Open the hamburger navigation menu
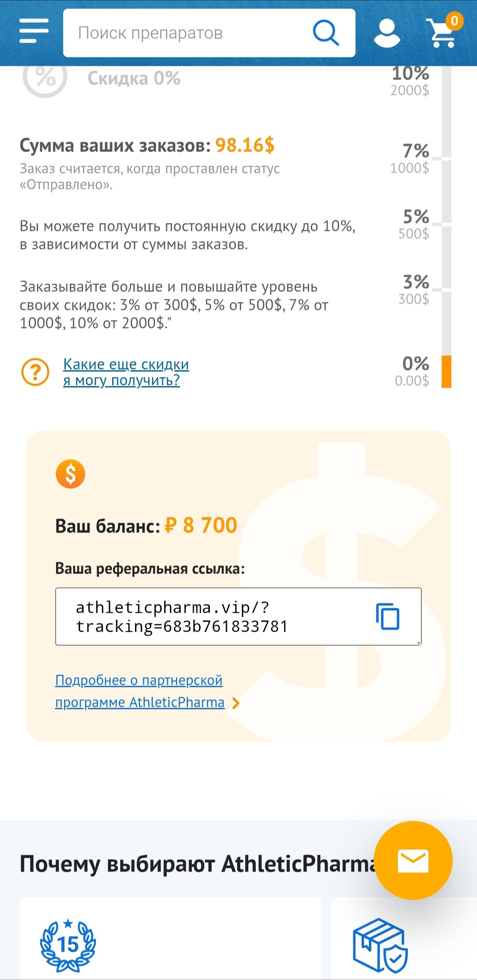The width and height of the screenshot is (477, 980). point(34,31)
